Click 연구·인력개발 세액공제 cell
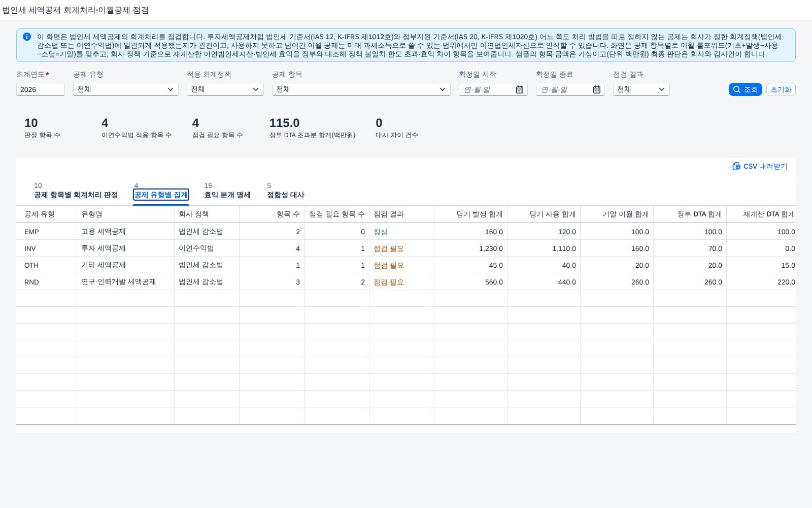 coord(125,282)
